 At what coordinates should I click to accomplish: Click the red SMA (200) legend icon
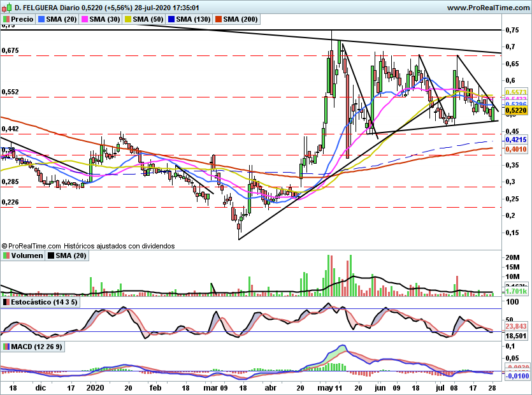[x=218, y=19]
